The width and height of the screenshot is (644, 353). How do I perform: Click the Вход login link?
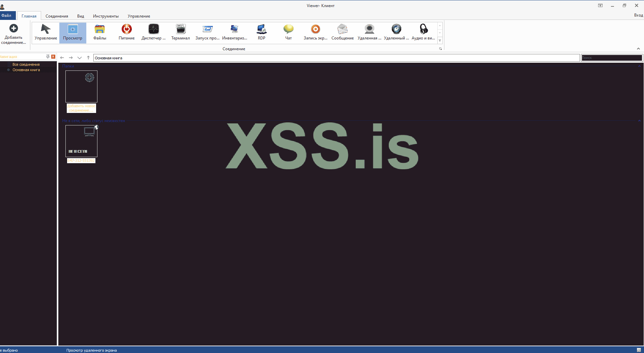(x=638, y=15)
